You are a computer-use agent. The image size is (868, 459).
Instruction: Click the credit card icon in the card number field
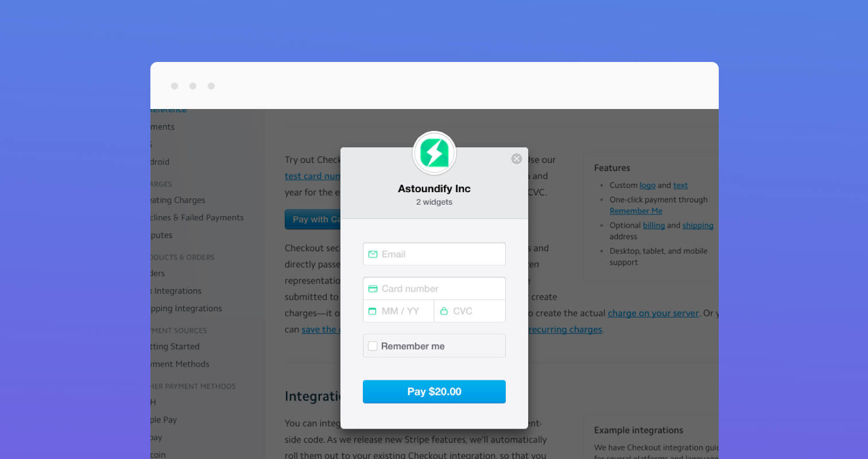[x=373, y=289]
